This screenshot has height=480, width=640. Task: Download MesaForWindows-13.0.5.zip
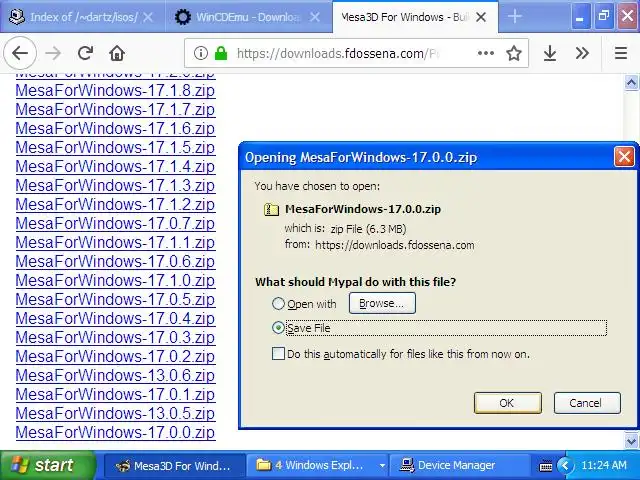point(115,413)
